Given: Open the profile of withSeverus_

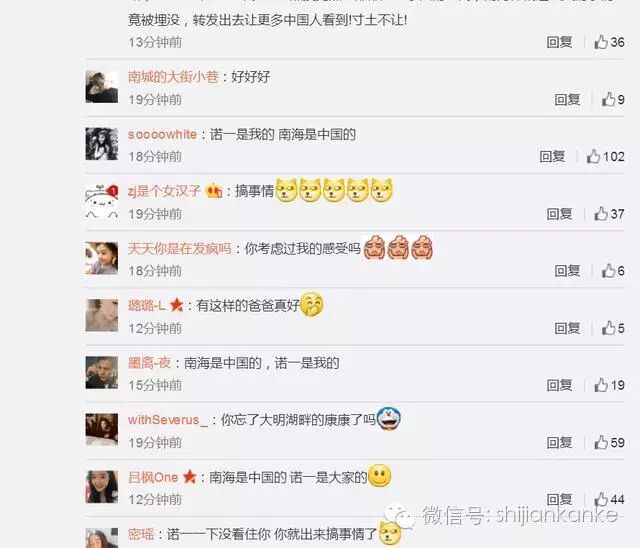Looking at the screenshot, I should 168,420.
